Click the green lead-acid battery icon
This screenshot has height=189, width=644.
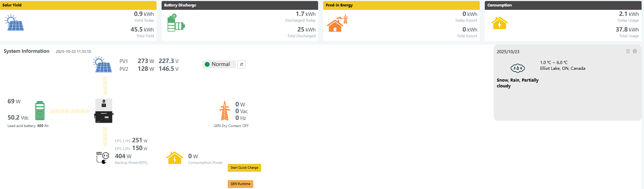tap(40, 111)
